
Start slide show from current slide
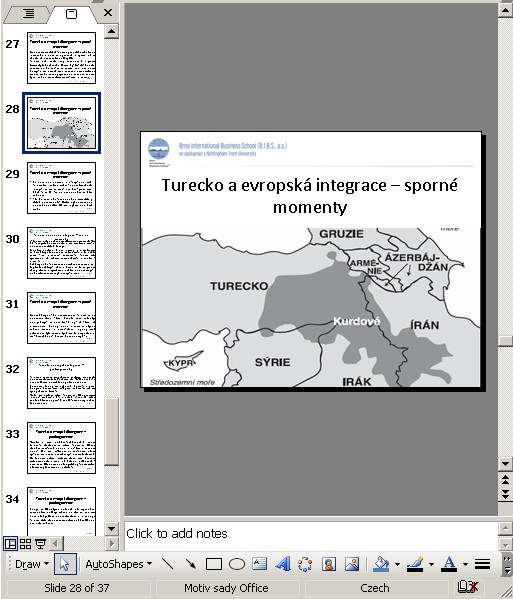point(40,543)
